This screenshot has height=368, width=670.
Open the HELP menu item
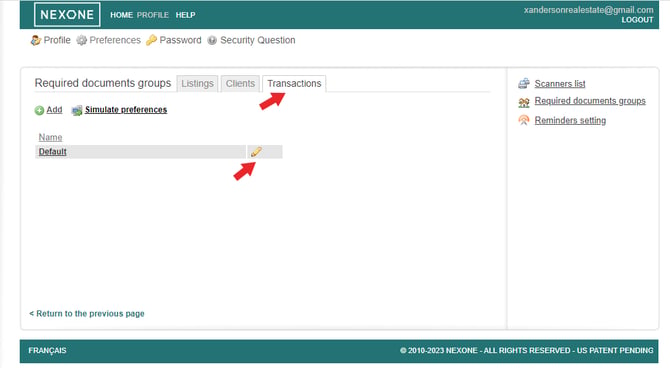pos(185,15)
